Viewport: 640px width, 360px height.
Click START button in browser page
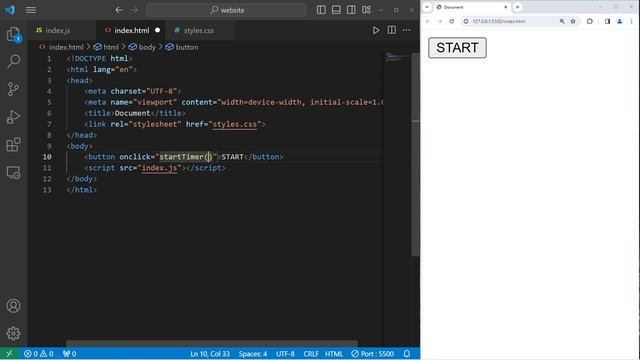pos(457,48)
